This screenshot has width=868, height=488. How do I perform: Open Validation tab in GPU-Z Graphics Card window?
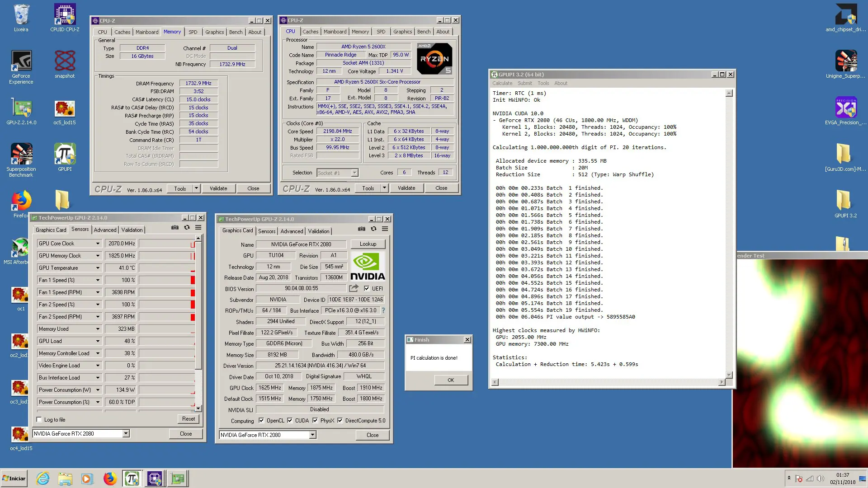pos(319,231)
